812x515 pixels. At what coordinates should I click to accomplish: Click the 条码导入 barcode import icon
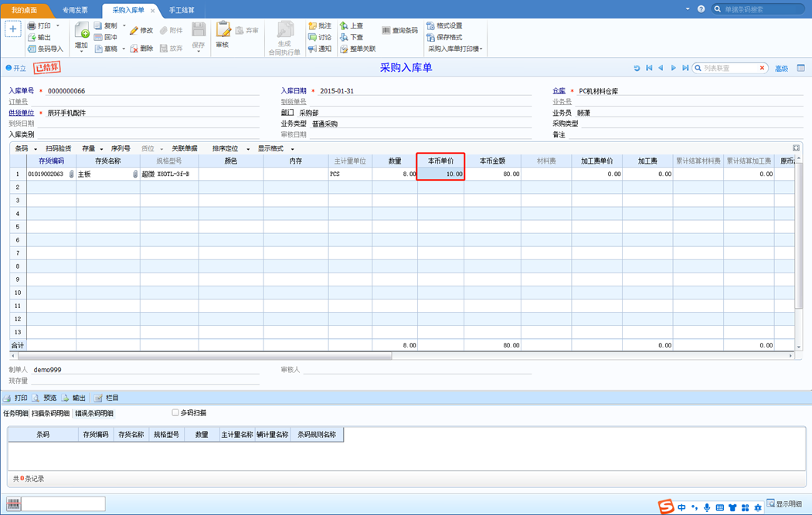point(32,49)
